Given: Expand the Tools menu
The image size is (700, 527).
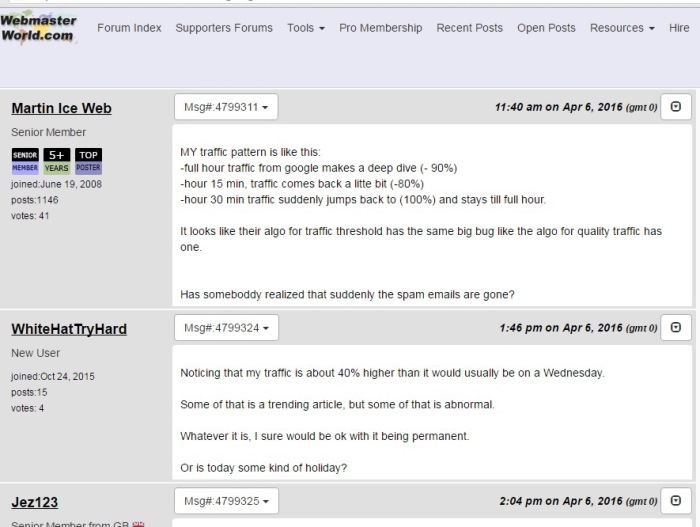Looking at the screenshot, I should (x=305, y=28).
